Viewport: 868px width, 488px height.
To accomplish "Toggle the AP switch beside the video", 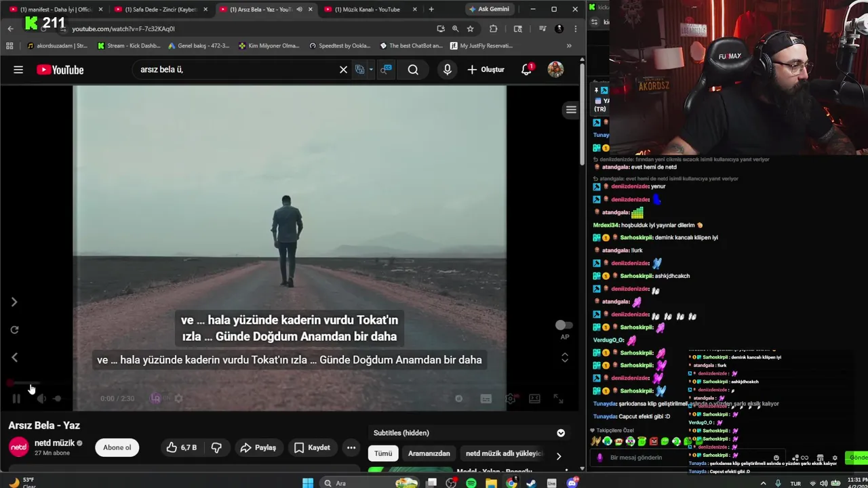I will (x=564, y=325).
